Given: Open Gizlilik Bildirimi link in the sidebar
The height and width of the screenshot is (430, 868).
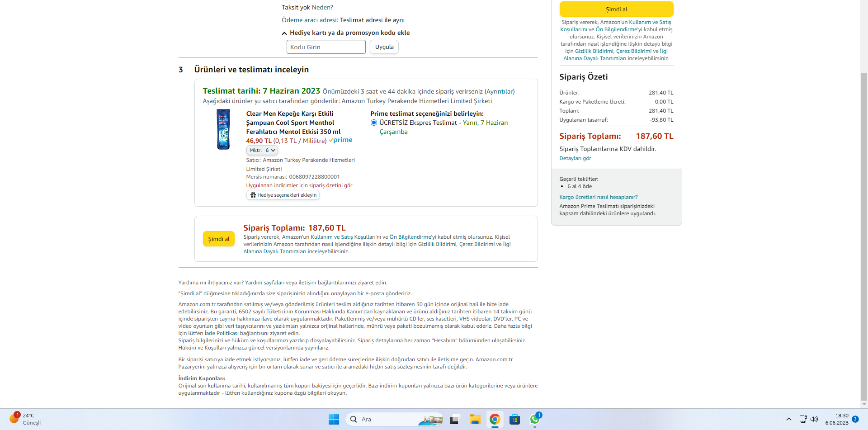Looking at the screenshot, I should [594, 51].
